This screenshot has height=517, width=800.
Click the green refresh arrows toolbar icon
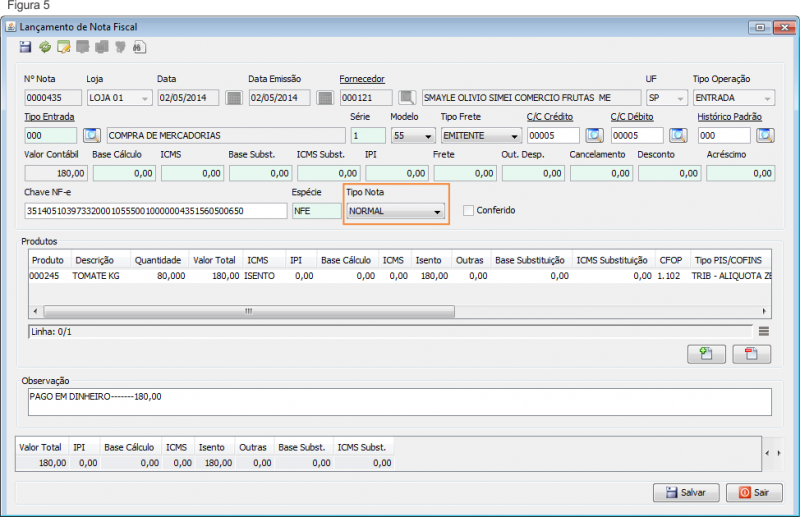click(45, 47)
